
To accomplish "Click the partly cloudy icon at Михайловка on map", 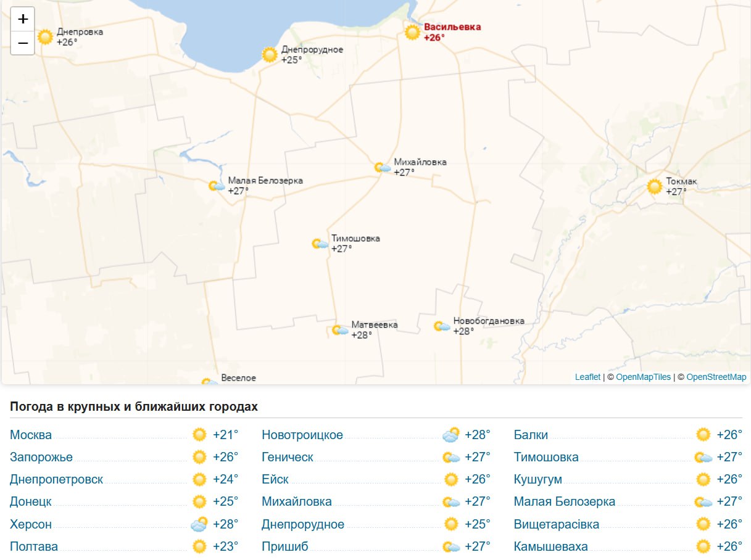I will [x=383, y=167].
